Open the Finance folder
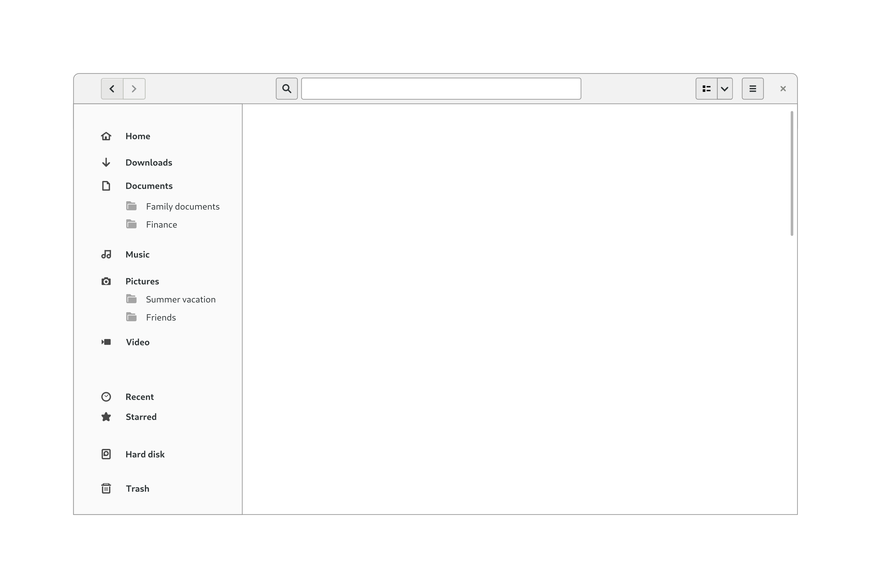 click(x=162, y=224)
